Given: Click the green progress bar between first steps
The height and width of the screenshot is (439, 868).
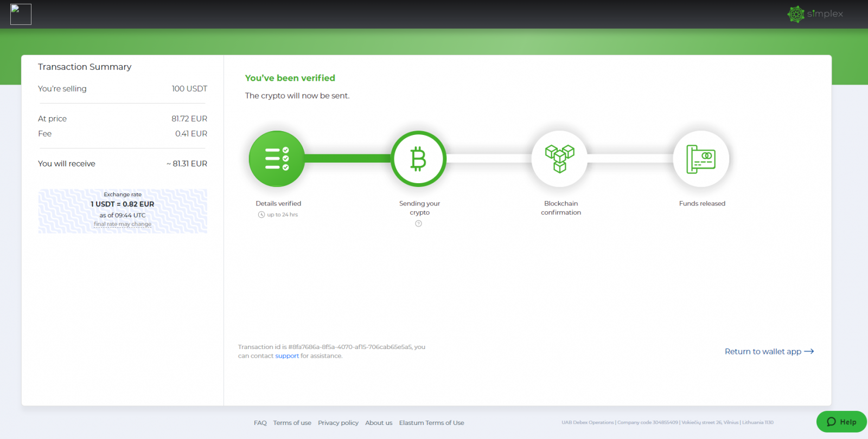Looking at the screenshot, I should click(x=347, y=158).
